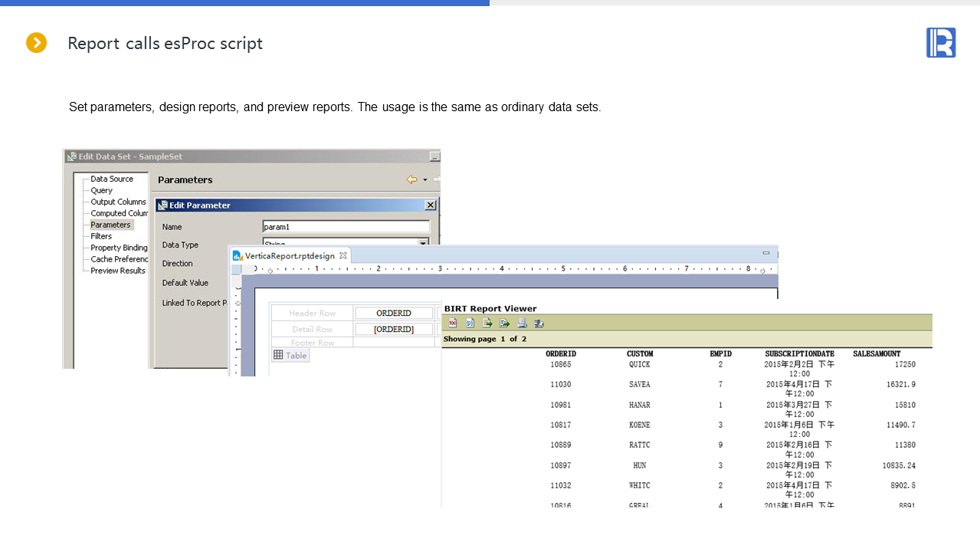Open Filters in the data set tree
The width and height of the screenshot is (980, 552).
click(101, 236)
